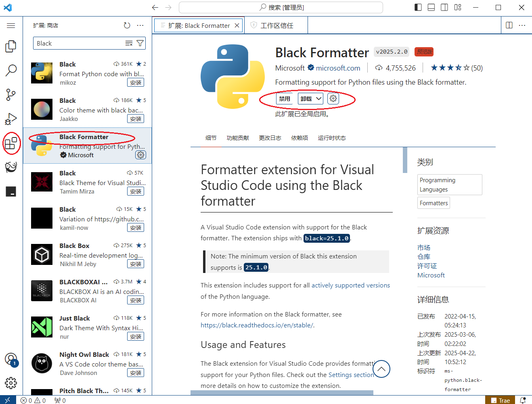This screenshot has height=404, width=532.
Task: Select the Black Formatter list item
Action: point(88,146)
